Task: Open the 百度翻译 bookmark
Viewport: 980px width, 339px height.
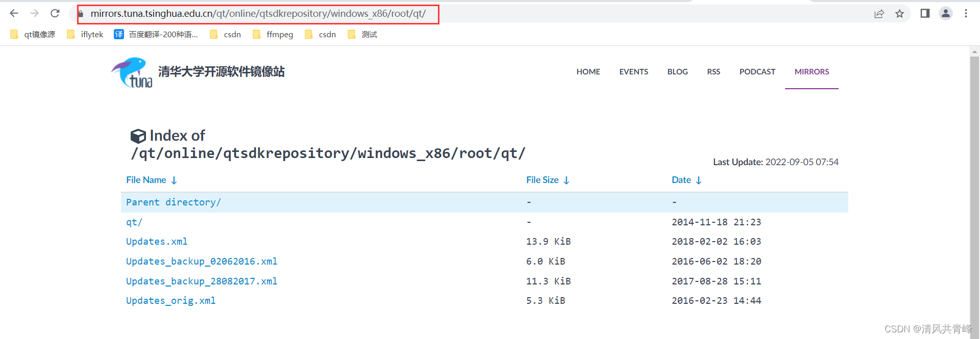Action: coord(156,34)
